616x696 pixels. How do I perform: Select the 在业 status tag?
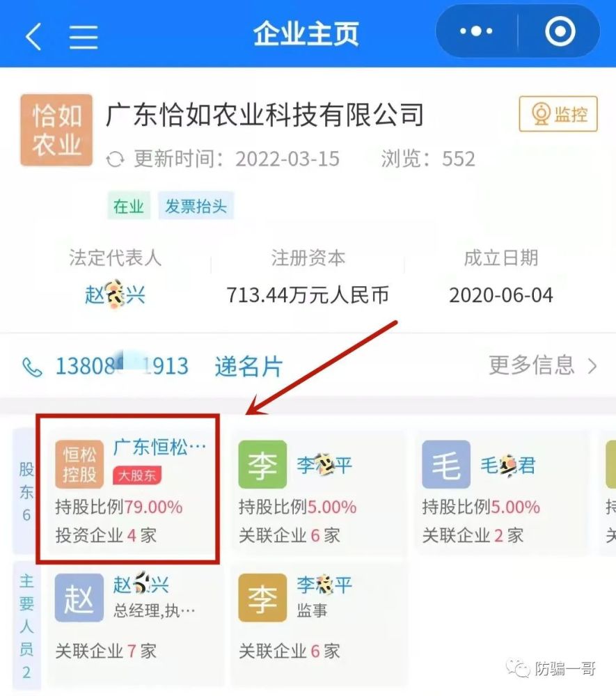(128, 206)
